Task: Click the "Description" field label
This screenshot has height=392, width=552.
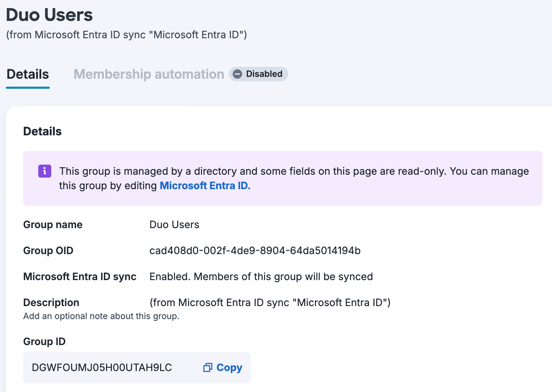Action: click(51, 302)
